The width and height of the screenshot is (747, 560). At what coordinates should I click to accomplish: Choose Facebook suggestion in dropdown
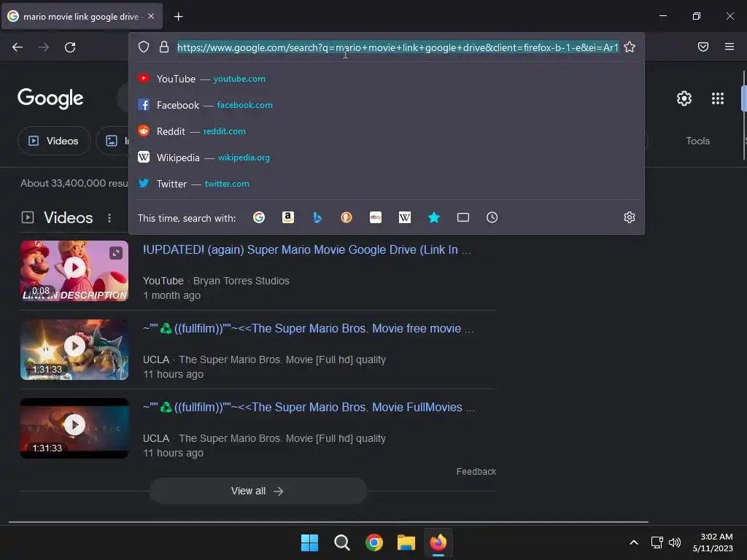pos(386,105)
